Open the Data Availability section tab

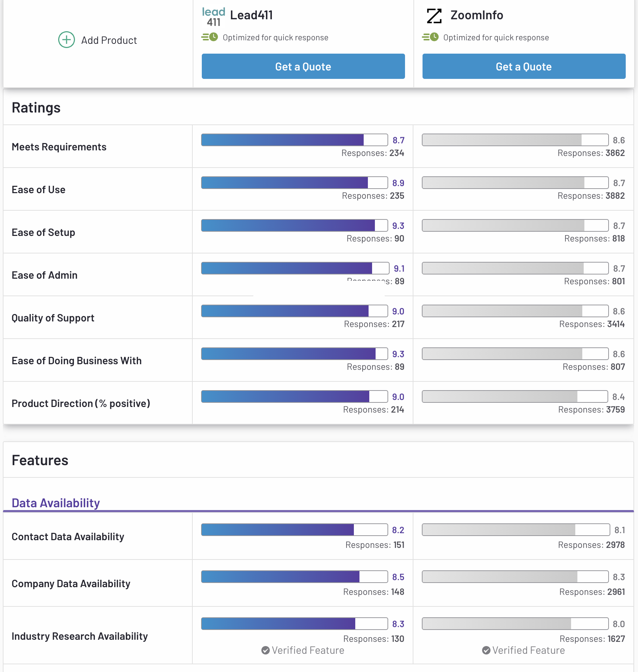coord(56,503)
